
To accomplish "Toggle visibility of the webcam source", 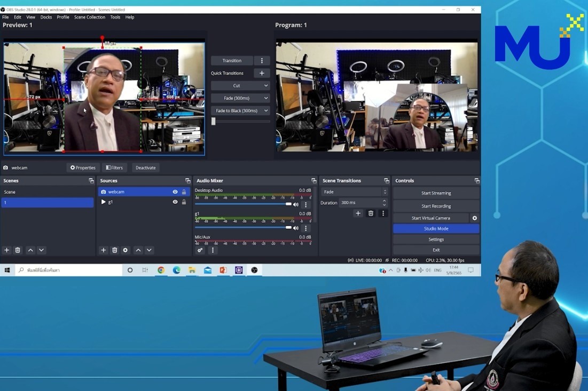I will [175, 191].
